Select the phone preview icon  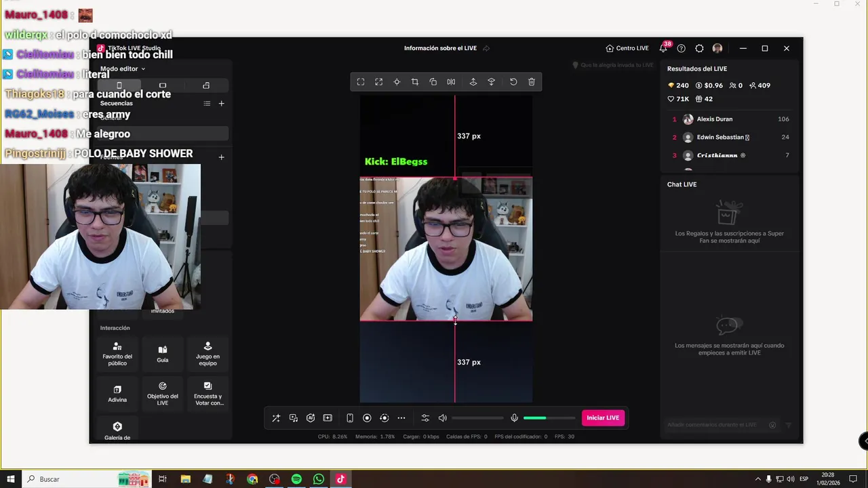pos(350,418)
